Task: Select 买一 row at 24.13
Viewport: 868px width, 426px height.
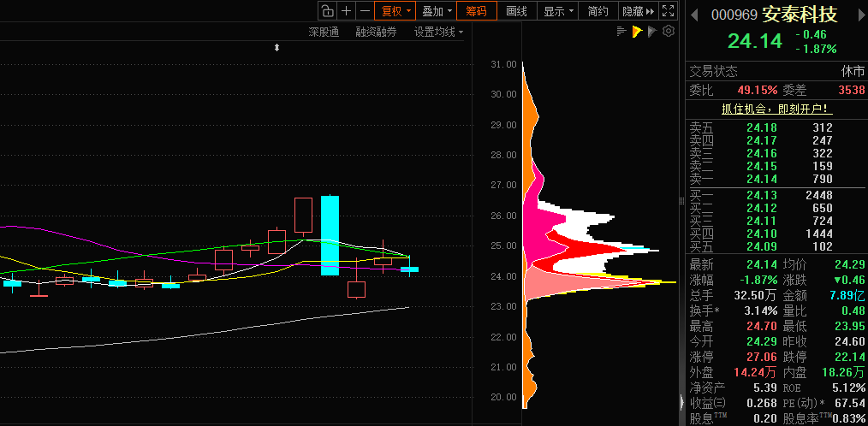Action: 776,195
